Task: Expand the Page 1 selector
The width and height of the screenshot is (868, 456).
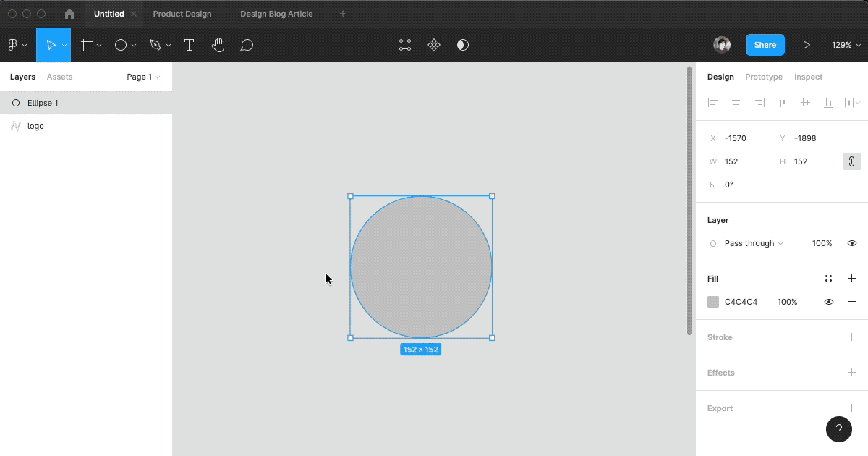Action: coord(143,77)
